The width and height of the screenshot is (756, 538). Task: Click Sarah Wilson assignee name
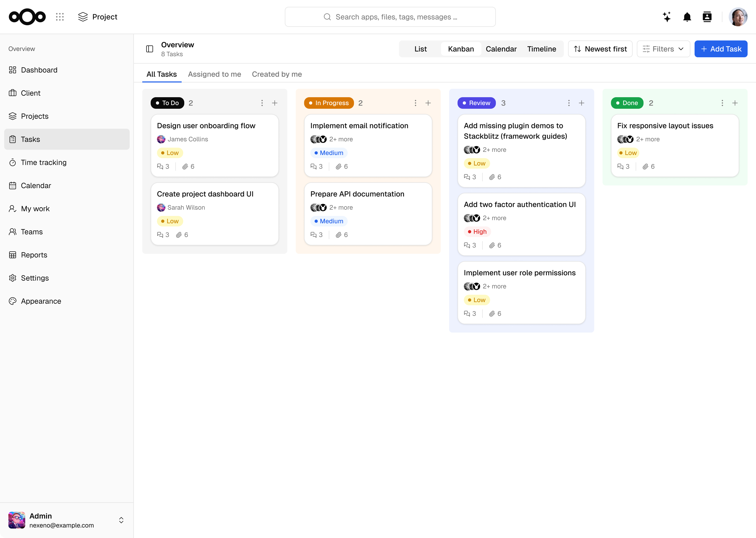pyautogui.click(x=186, y=207)
